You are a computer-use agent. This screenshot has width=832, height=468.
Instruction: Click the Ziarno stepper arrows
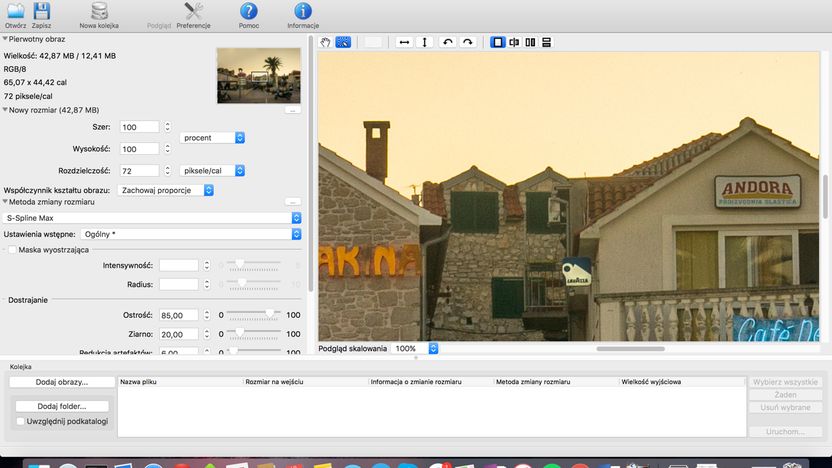pyautogui.click(x=206, y=334)
